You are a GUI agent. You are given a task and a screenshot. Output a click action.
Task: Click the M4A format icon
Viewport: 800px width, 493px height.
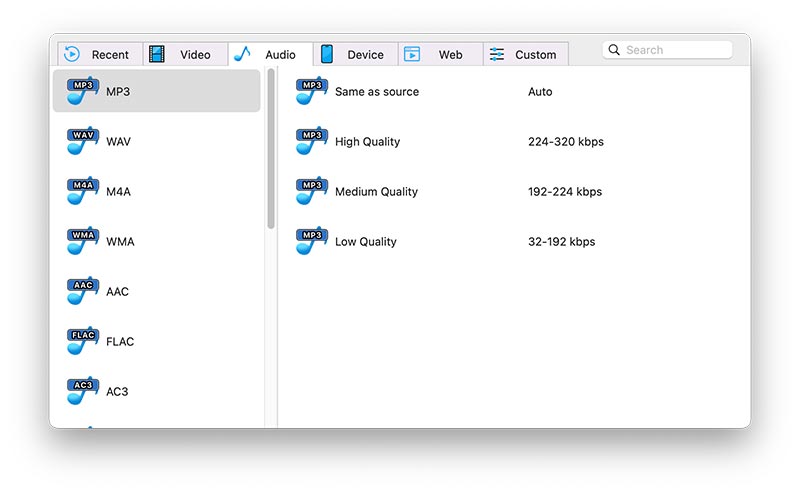[83, 191]
